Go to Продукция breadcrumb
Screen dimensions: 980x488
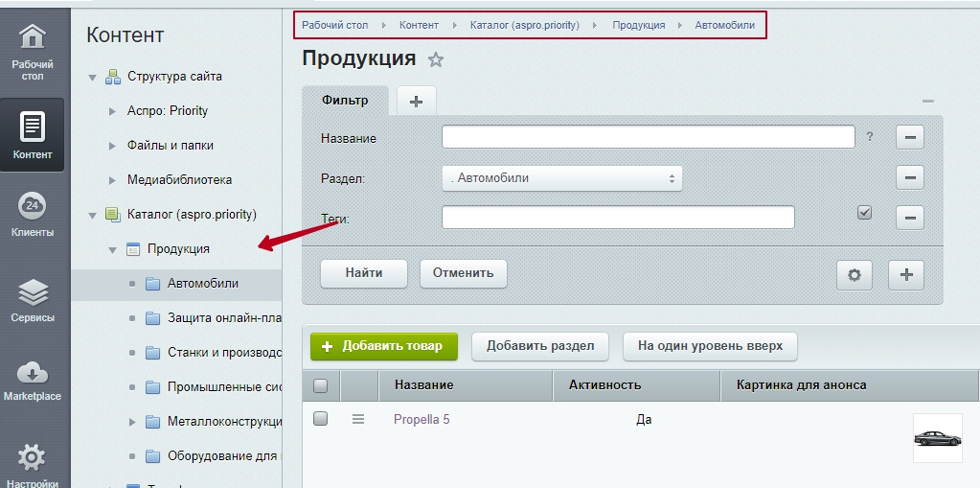[x=639, y=26]
